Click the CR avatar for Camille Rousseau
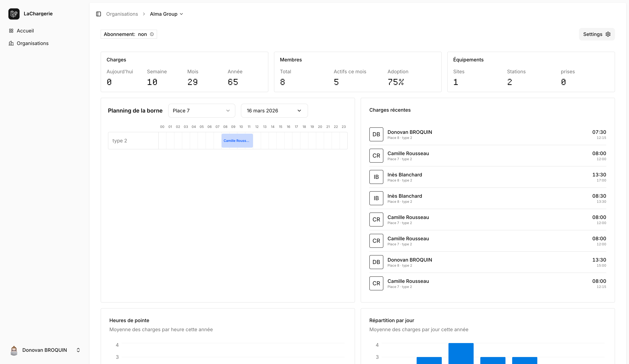This screenshot has height=364, width=629. [x=376, y=156]
